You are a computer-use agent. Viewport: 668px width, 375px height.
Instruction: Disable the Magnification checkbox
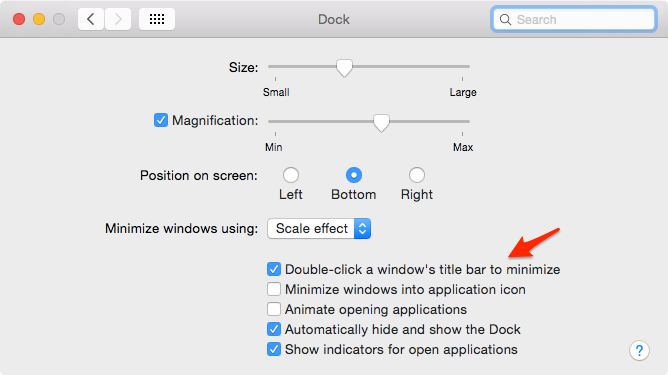tap(161, 120)
